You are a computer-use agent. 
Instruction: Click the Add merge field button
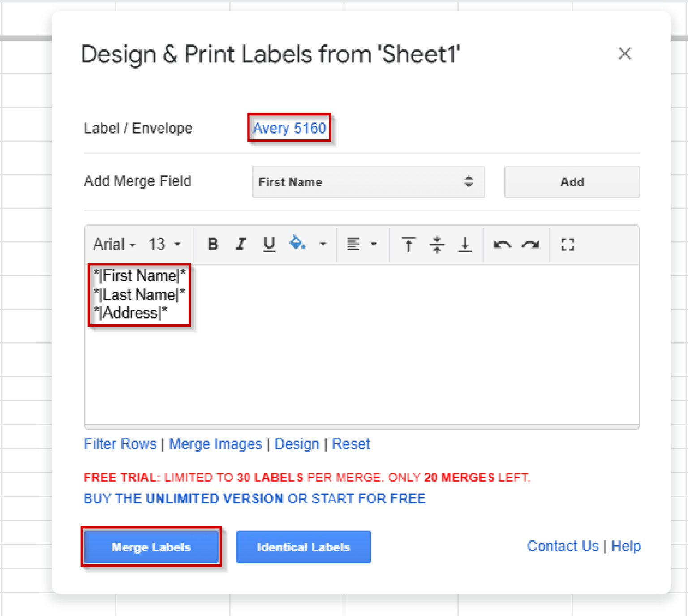click(572, 182)
